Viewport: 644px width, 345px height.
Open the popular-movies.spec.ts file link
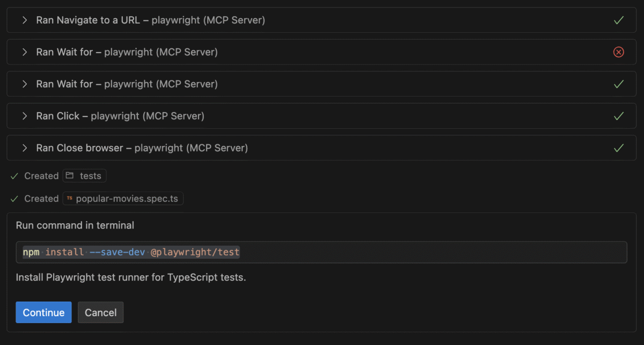[x=123, y=199]
